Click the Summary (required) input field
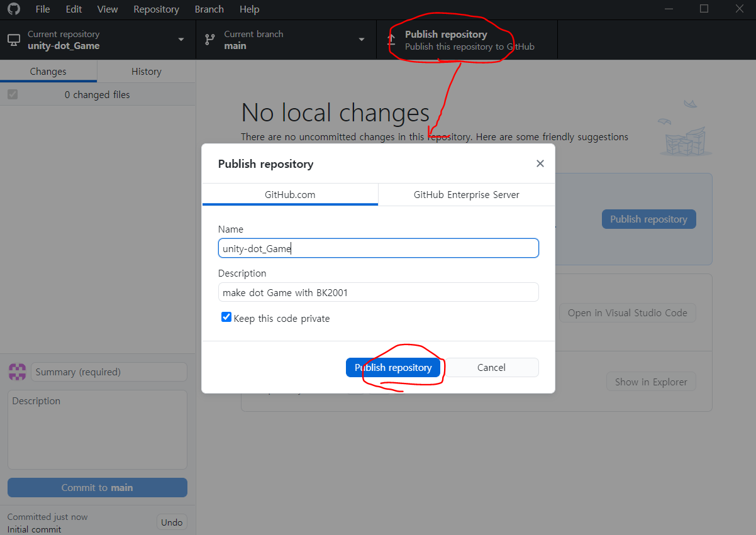 [109, 372]
